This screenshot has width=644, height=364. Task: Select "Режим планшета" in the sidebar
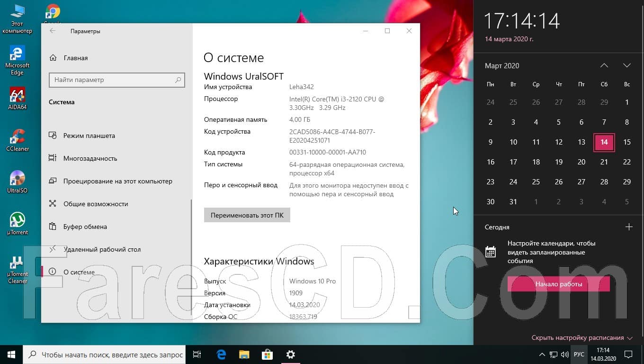tap(116, 136)
